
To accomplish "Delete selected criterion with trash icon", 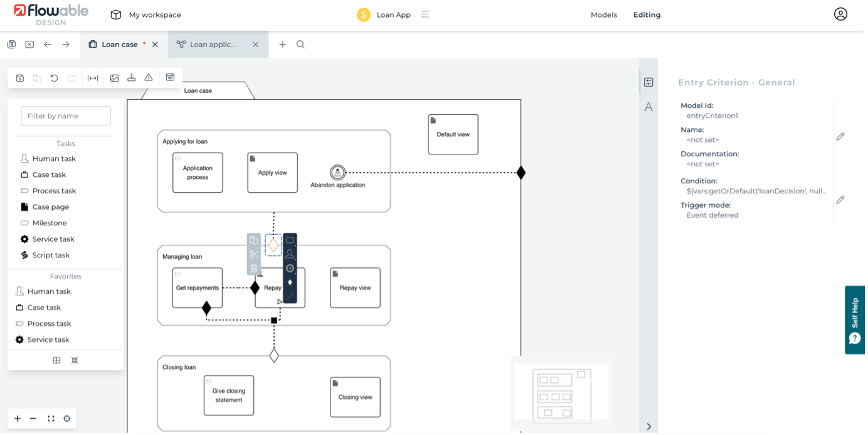I will point(253,268).
